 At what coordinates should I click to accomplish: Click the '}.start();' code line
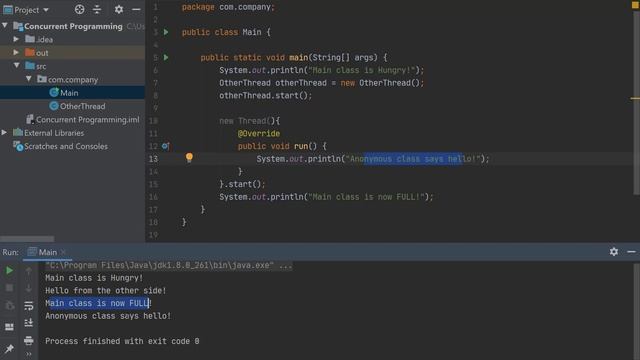tap(242, 184)
